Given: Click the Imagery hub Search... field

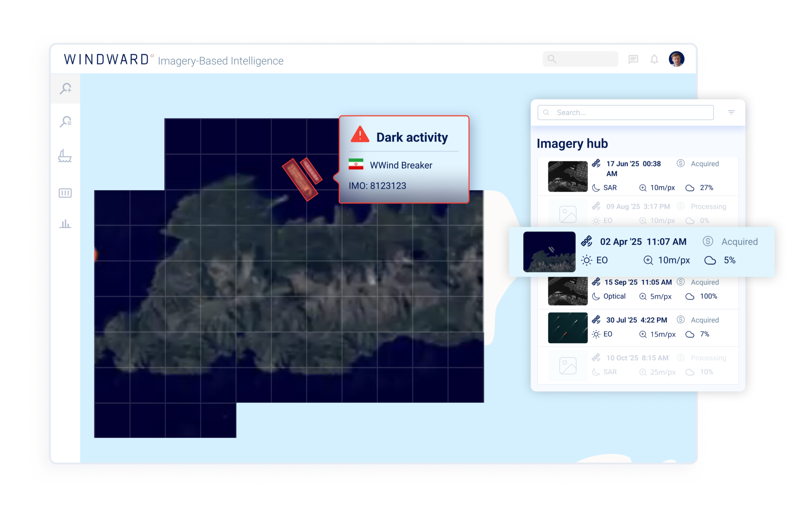Looking at the screenshot, I should click(x=625, y=112).
